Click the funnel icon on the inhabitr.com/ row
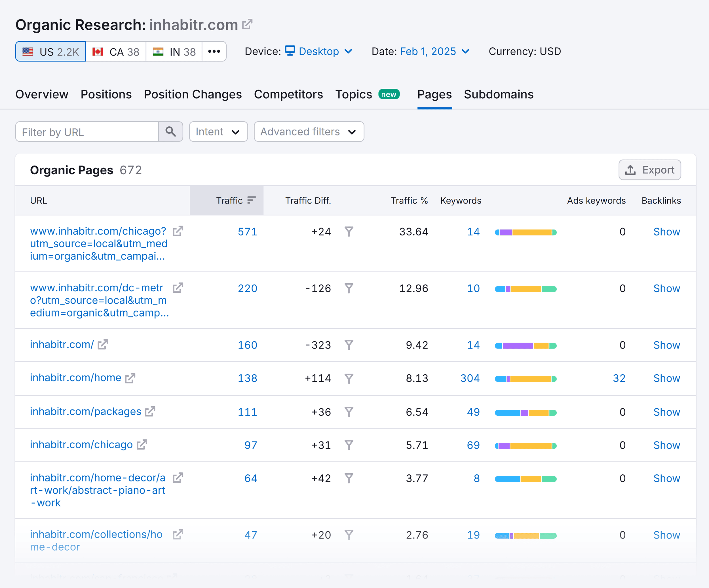 pos(349,345)
